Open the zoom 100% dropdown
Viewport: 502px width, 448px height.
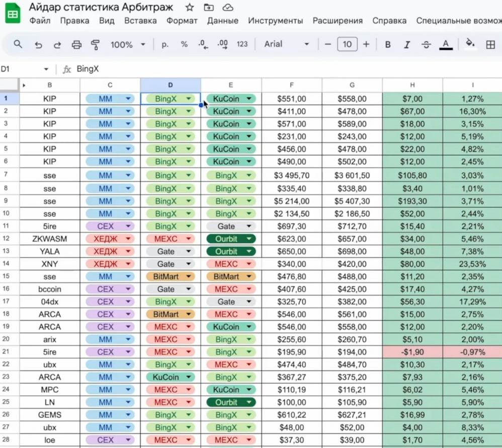pos(128,44)
